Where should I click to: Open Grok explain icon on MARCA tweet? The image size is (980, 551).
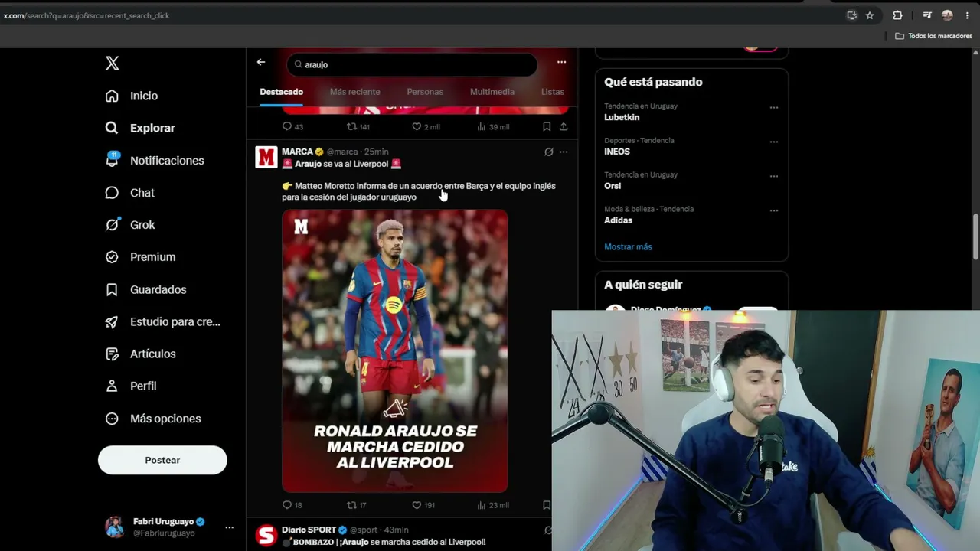[549, 152]
